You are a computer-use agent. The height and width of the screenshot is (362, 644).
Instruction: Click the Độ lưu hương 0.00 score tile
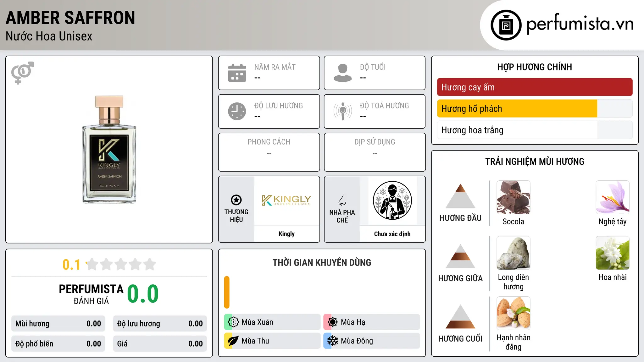160,324
